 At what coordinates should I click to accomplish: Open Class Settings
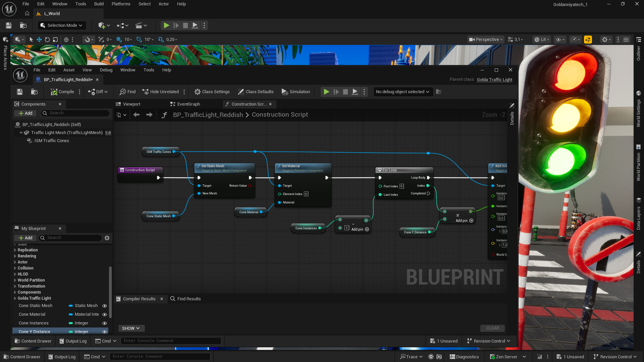click(212, 92)
